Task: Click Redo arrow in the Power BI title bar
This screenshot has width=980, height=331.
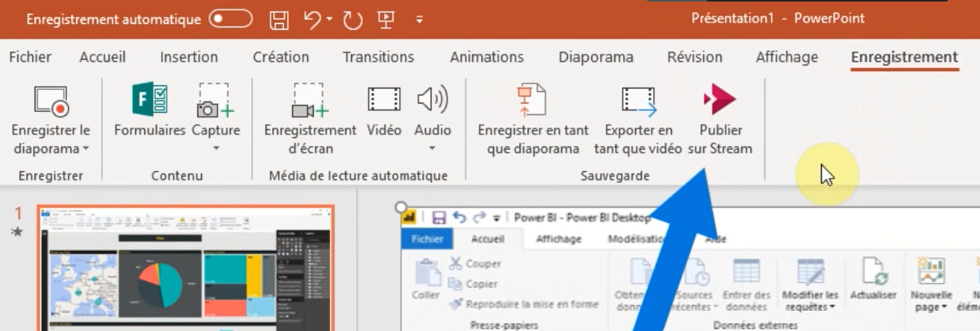Action: [479, 218]
